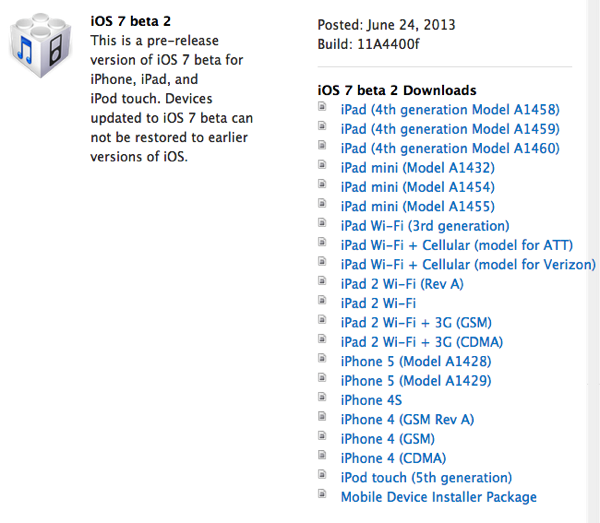Screen dimensions: 600x523
Task: Download iPhone 5 (Model A1429) build
Action: 416,381
